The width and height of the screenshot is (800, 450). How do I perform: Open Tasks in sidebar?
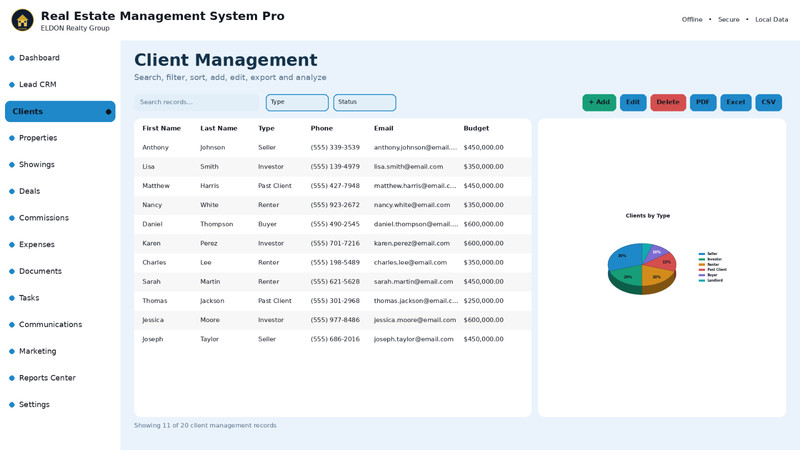29,297
